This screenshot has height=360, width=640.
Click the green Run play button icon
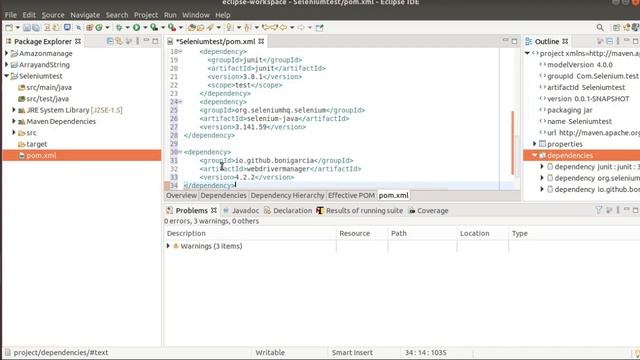tap(136, 28)
